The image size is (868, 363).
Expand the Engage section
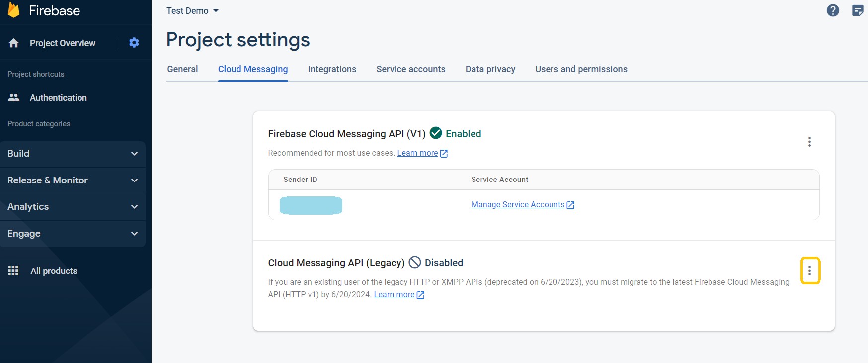pyautogui.click(x=73, y=234)
